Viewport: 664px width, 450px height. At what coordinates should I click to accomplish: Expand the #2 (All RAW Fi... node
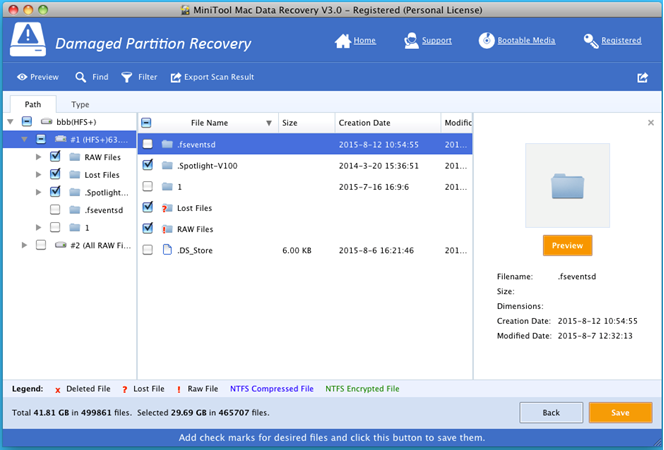[x=25, y=245]
